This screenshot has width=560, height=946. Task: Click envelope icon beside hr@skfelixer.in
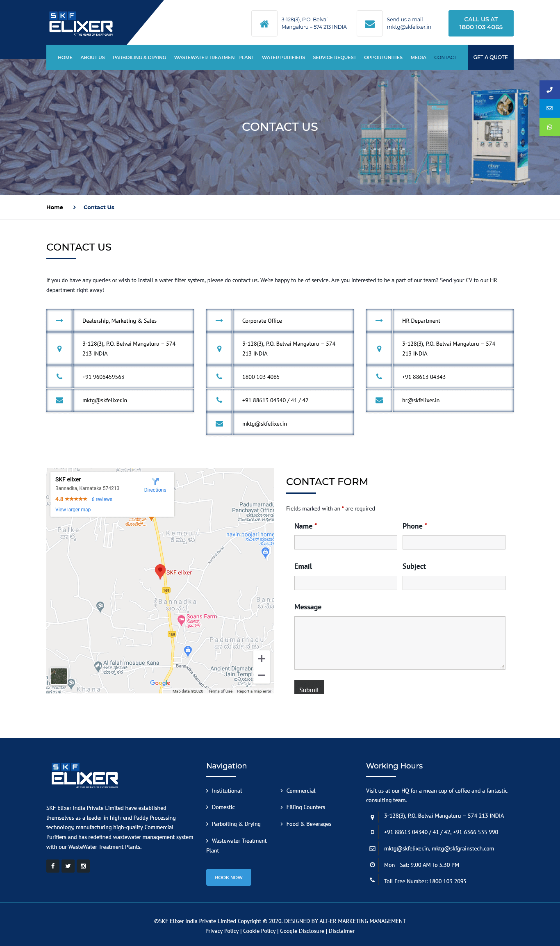point(379,400)
